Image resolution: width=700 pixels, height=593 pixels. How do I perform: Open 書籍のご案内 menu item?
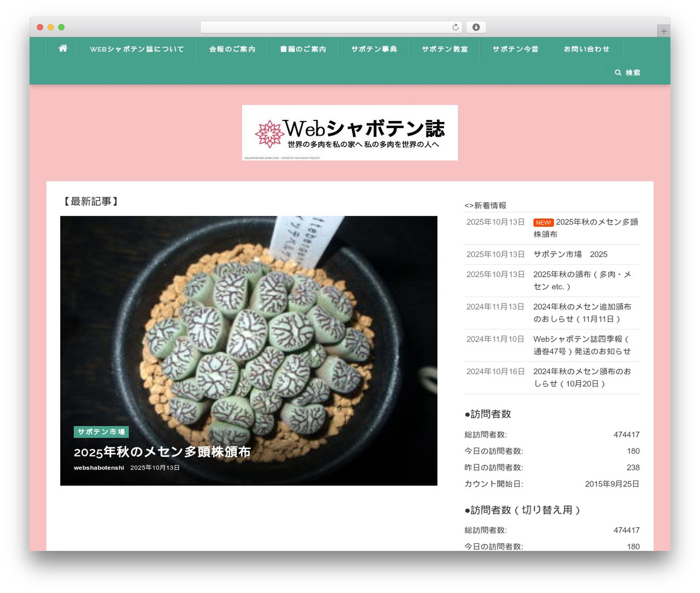[303, 49]
